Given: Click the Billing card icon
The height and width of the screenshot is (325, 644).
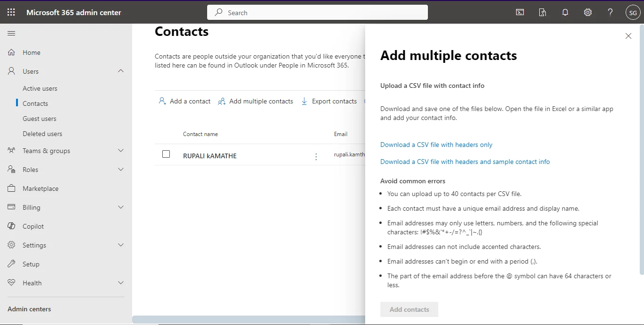Looking at the screenshot, I should [x=12, y=207].
